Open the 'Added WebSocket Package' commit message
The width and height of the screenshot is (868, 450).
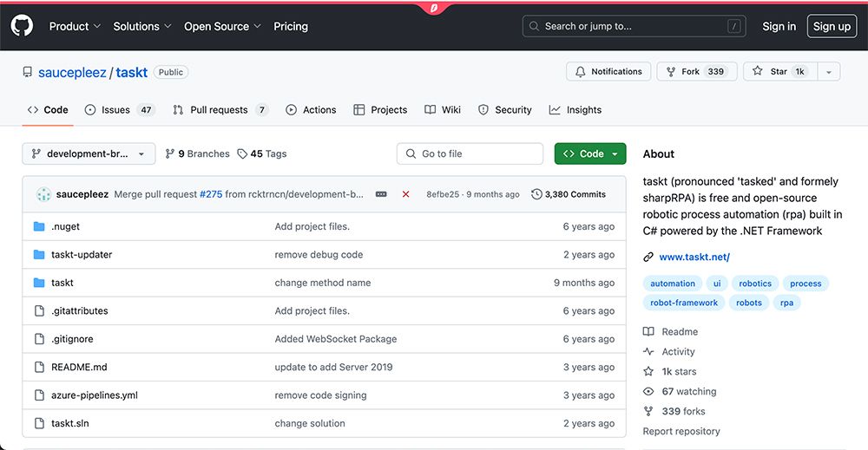(x=336, y=339)
